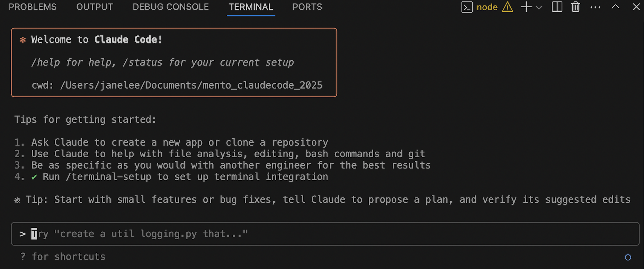Select the TERMINAL tab

[x=251, y=7]
